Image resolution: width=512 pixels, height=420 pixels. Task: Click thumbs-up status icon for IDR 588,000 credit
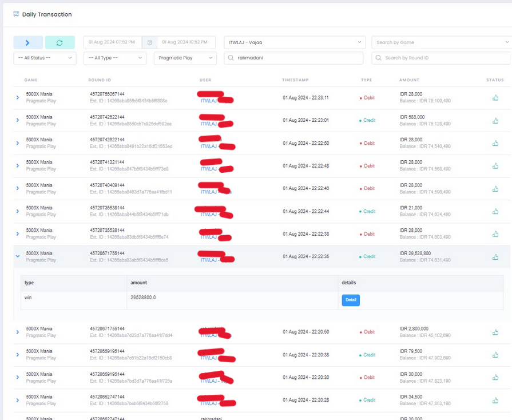pos(495,121)
